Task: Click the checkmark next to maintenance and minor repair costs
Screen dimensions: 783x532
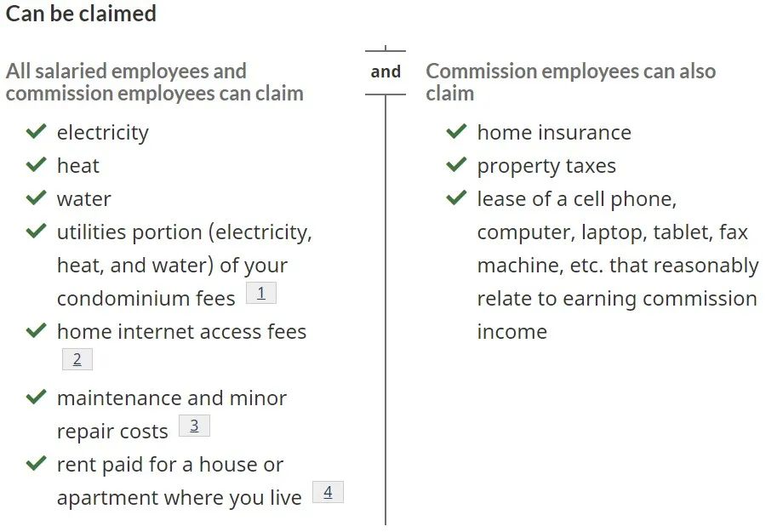Action: 36,398
